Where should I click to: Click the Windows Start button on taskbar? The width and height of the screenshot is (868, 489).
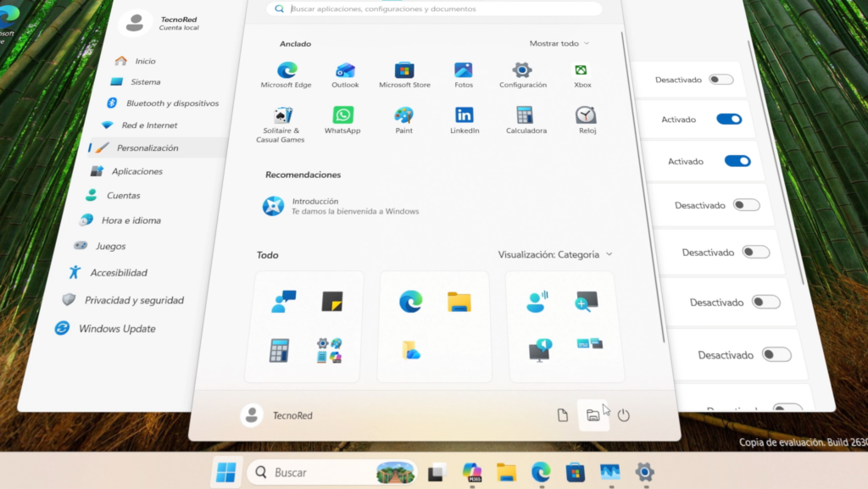[225, 472]
